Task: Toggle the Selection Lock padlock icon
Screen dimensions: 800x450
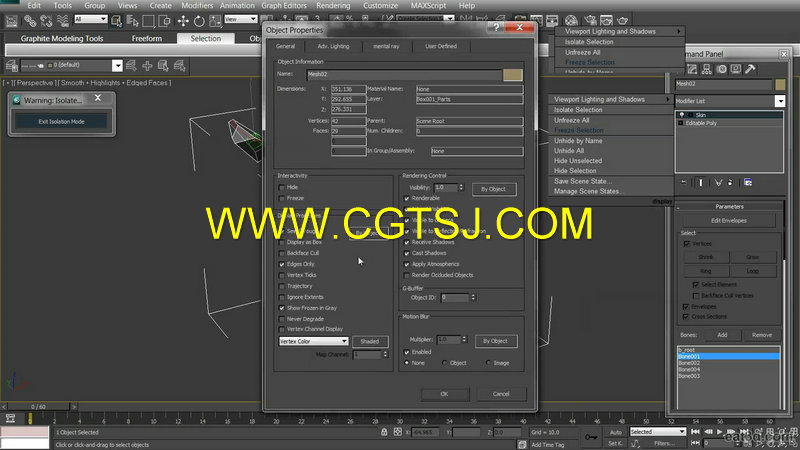Action: point(384,432)
